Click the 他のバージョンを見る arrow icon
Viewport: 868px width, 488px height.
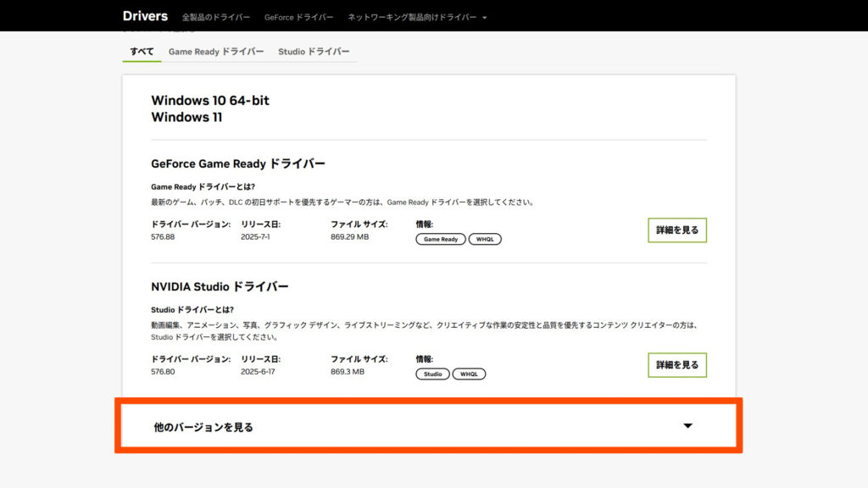coord(687,425)
